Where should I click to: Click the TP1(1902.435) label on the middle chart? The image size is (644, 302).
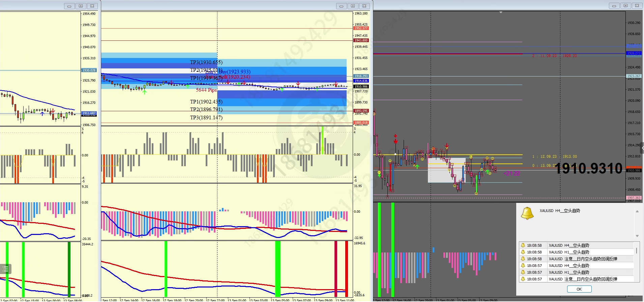point(206,102)
